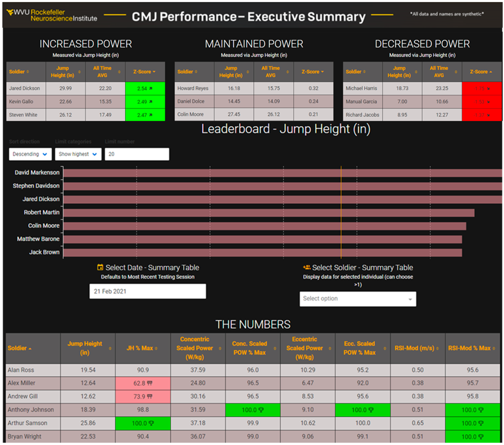Click Jump Height (in) header in Maintained Power
504x445 pixels.
[231, 72]
